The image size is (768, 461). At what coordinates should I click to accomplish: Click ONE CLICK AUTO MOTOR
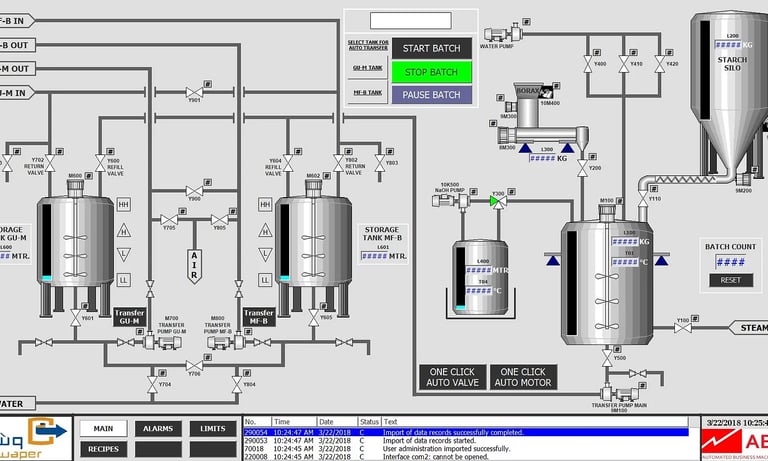click(523, 377)
